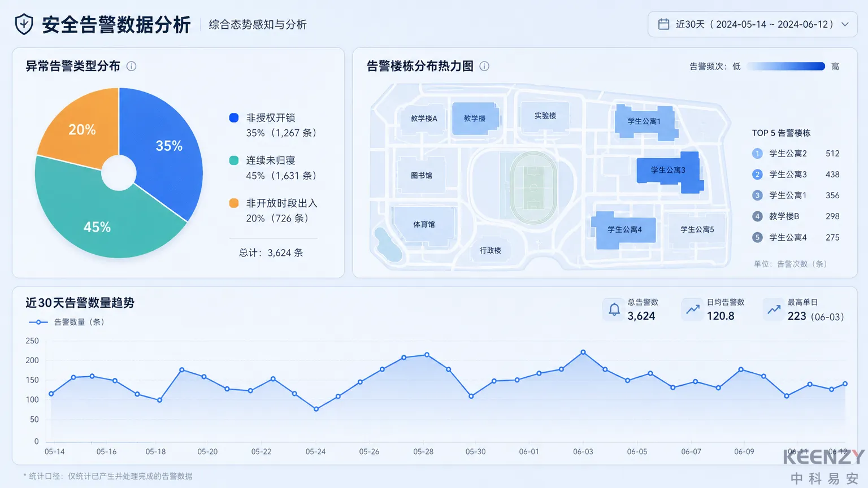Click the 学生公寓3 row in TOP 5 list
This screenshot has height=488, width=868.
796,175
